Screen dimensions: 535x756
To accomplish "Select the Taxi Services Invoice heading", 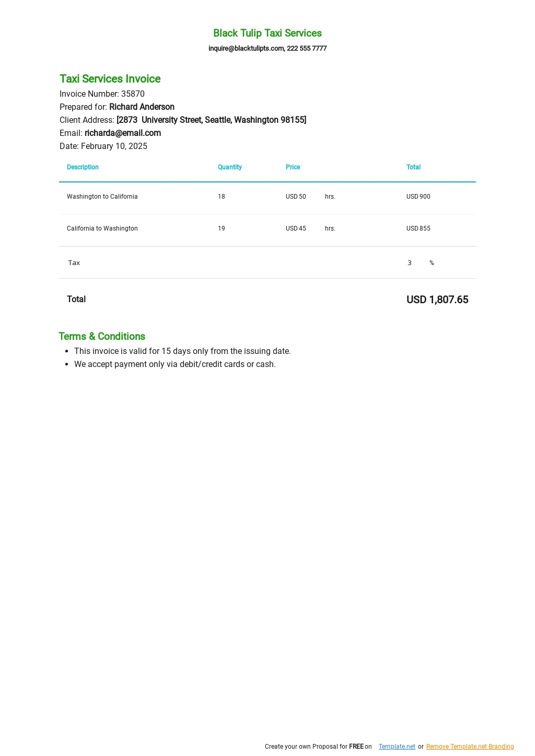I will pyautogui.click(x=110, y=79).
